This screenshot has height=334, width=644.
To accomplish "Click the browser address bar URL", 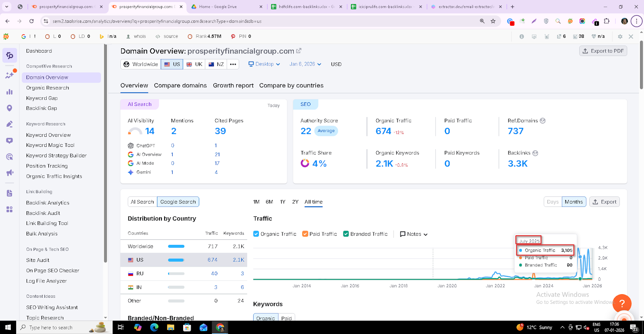I will 157,21.
